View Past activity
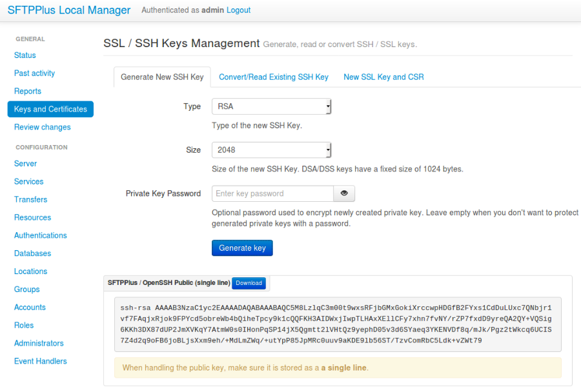The image size is (581, 392). click(35, 73)
